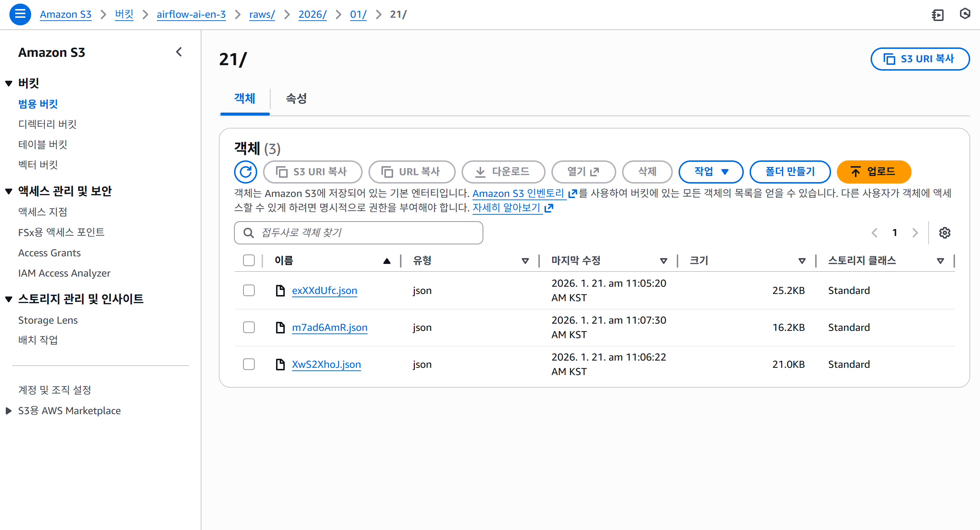Open the CloudShell icon in top bar

click(937, 14)
